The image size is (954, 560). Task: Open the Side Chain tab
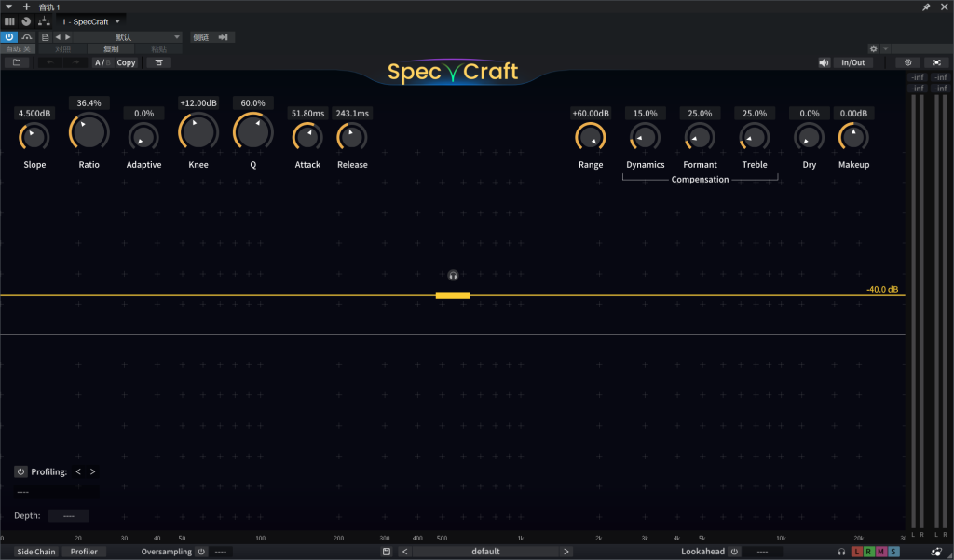pos(36,552)
